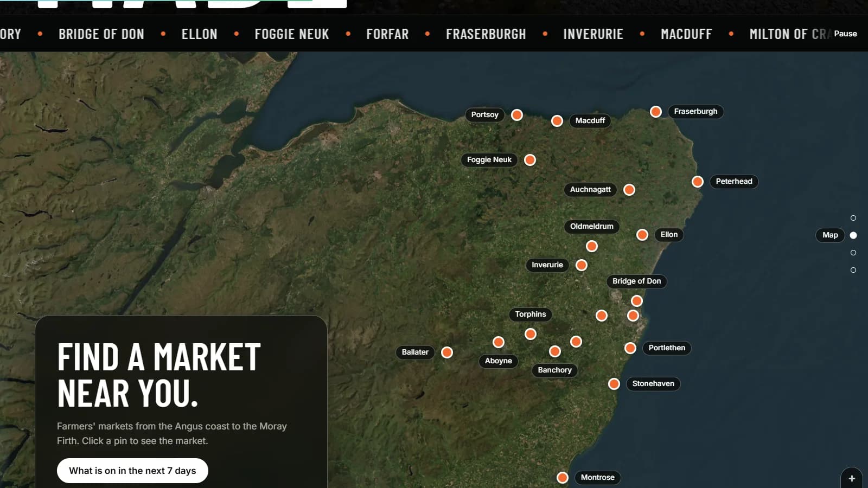Zoom in with the plus button
868x488 pixels.
(852, 478)
